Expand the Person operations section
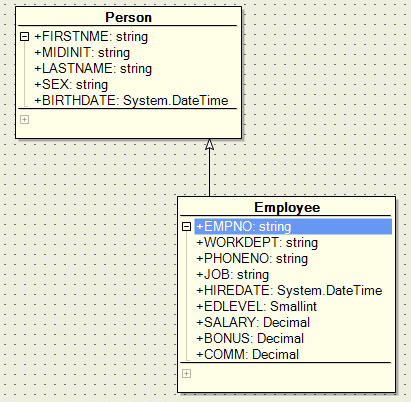The image size is (411, 402). coord(24,119)
